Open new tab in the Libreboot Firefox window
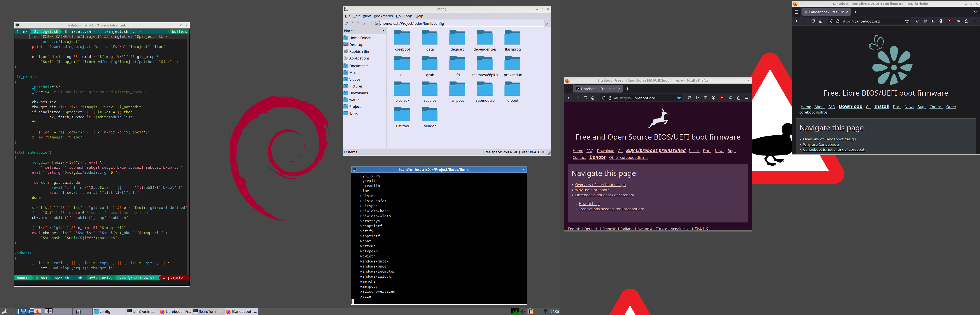 pos(628,89)
